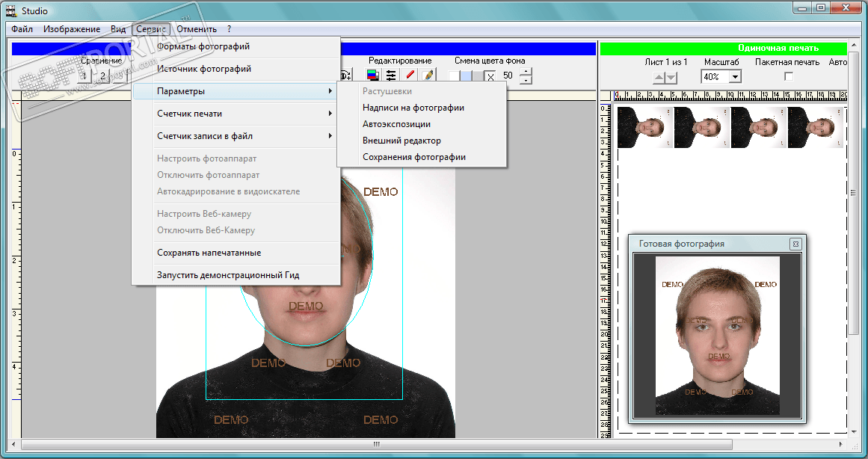Screen dimensions: 868x459
Task: Open the Файл menu
Action: click(22, 29)
